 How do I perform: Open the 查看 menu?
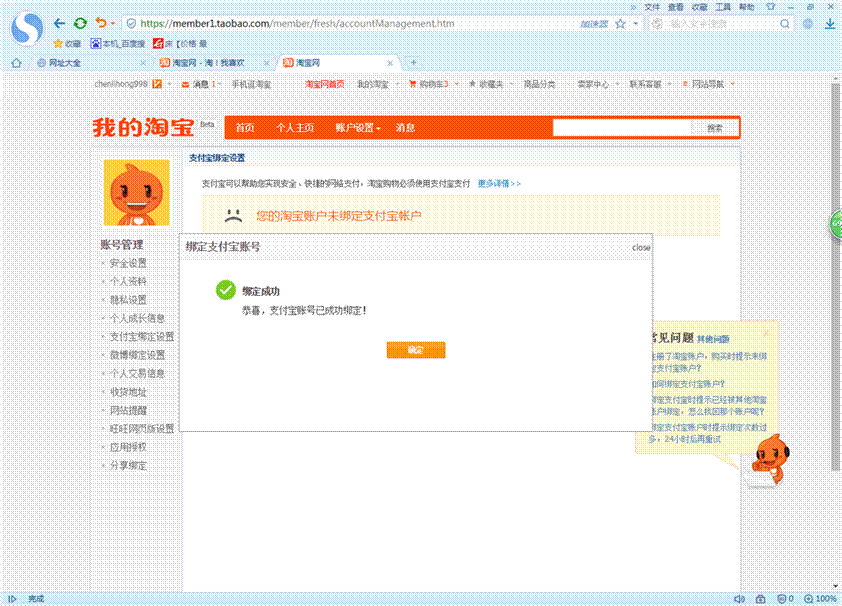coord(676,7)
